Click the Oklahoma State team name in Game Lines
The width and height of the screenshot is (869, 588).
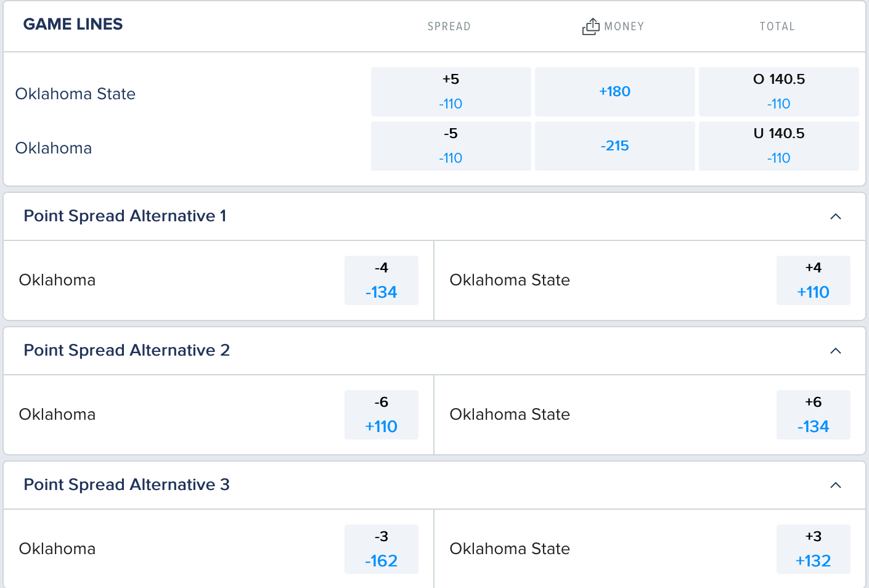[75, 94]
